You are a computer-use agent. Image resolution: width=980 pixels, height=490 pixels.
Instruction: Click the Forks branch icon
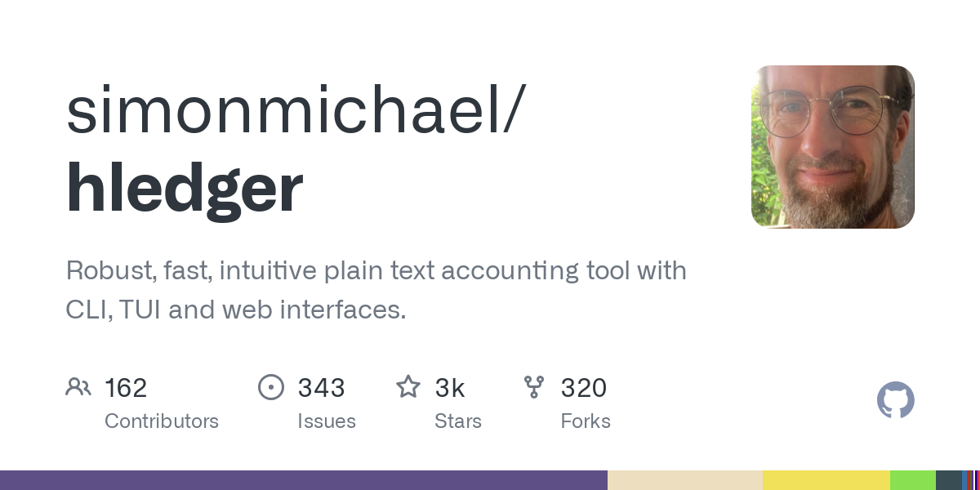[x=534, y=387]
